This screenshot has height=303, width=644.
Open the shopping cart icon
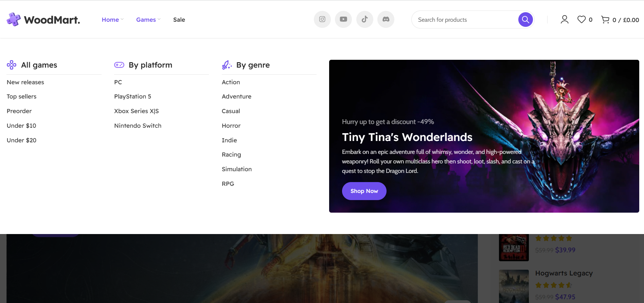tap(605, 20)
